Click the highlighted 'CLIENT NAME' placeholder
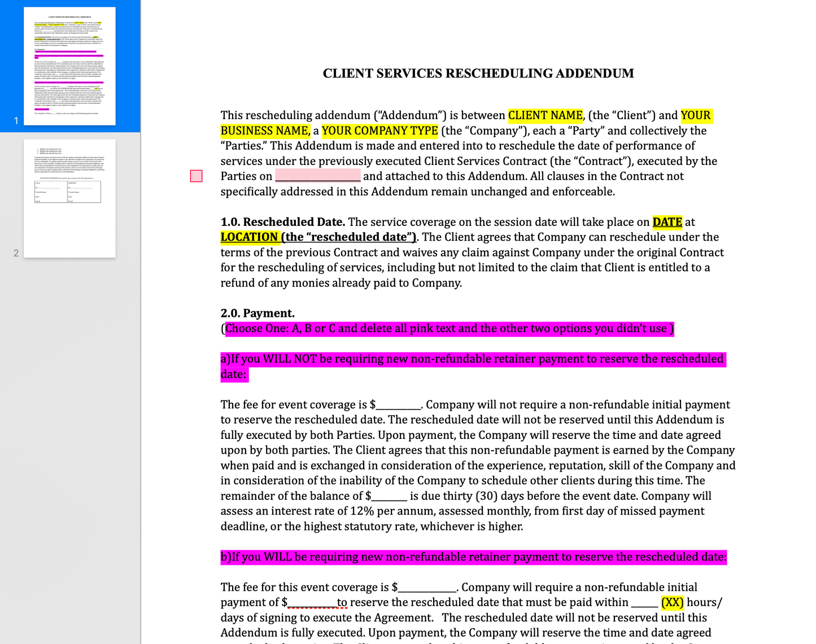Image resolution: width=816 pixels, height=644 pixels. [x=545, y=116]
